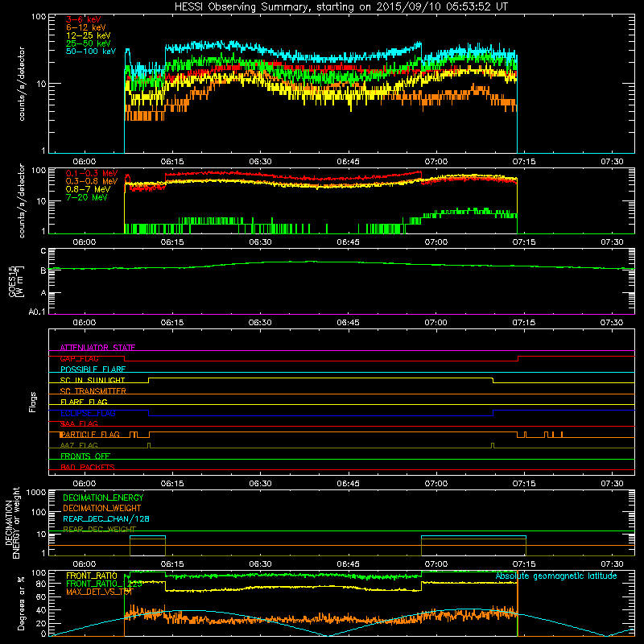Click the cyan POSSIBLE_FLARE flag label
Image resolution: width=644 pixels, height=644 pixels.
[93, 369]
